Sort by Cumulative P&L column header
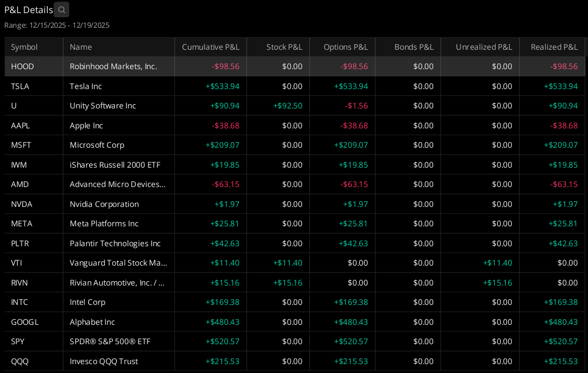The width and height of the screenshot is (588, 373). pyautogui.click(x=210, y=47)
